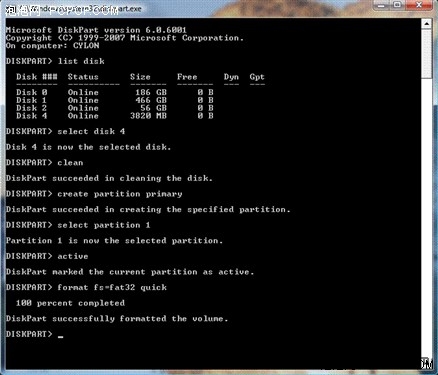This screenshot has height=375, width=438.
Task: Click the 'format fs=fat32 quick' command line
Action: coord(86,287)
